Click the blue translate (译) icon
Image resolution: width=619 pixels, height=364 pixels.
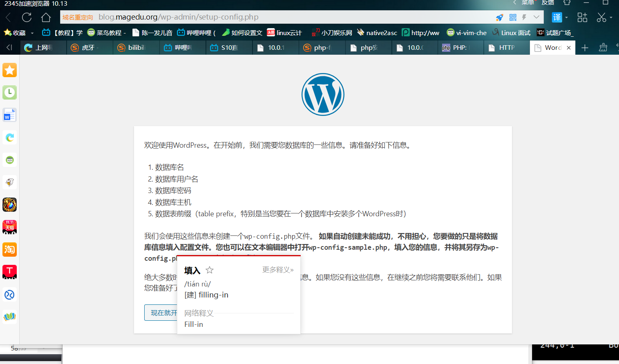point(557,18)
